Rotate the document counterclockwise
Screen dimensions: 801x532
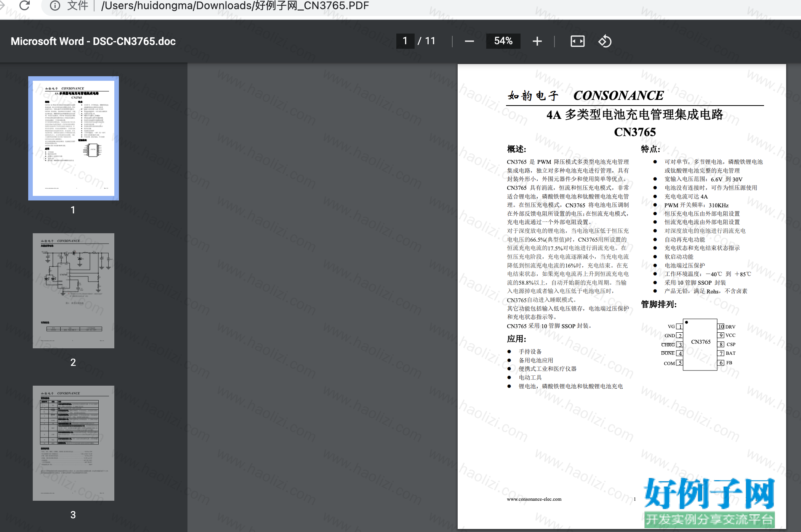[605, 41]
